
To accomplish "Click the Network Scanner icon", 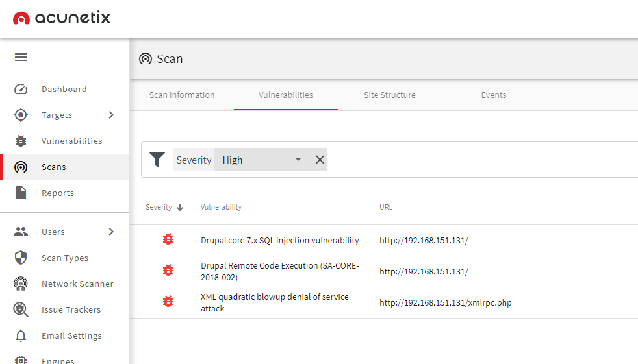I will 21,284.
